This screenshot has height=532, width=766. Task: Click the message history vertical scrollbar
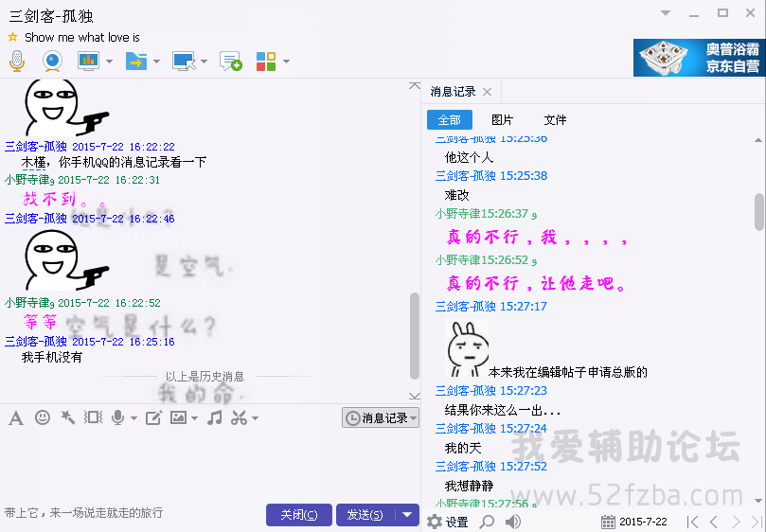coord(758,211)
